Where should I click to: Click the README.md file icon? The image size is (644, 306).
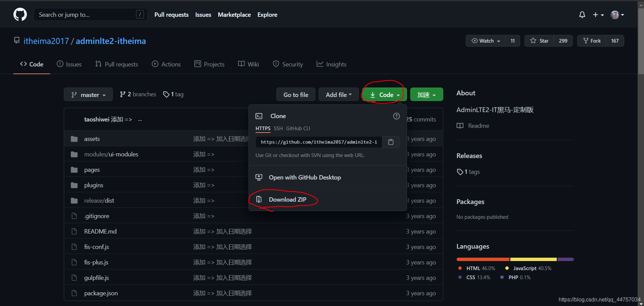[x=74, y=232]
